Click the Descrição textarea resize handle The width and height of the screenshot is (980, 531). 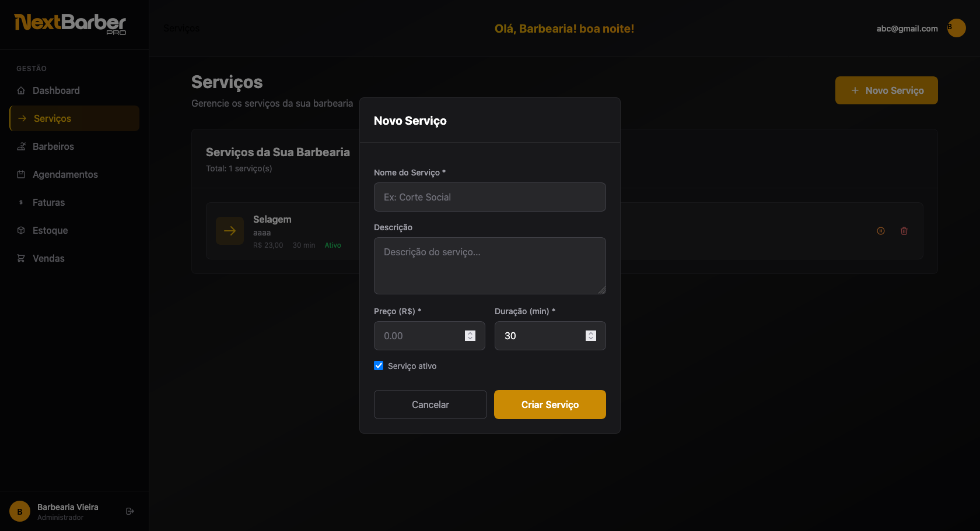602,290
